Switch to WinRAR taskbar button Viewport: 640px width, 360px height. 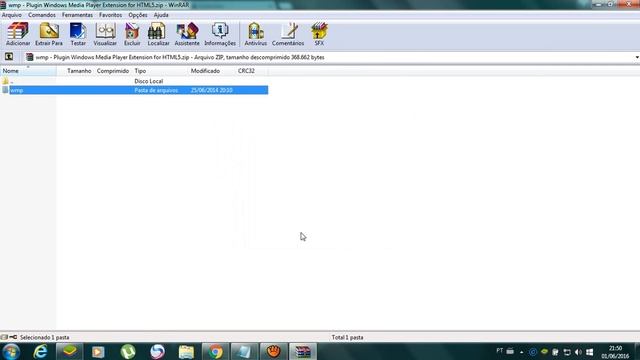(303, 351)
